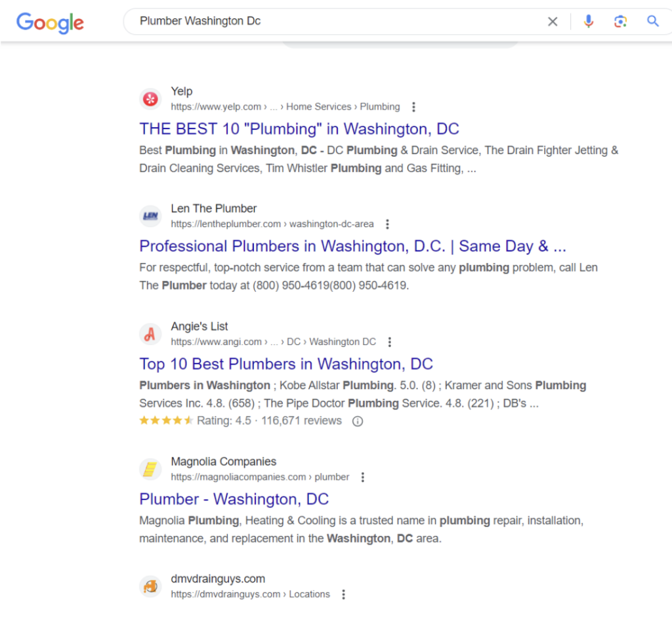Click the magnifying glass search icon
672x618 pixels.
coord(653,21)
